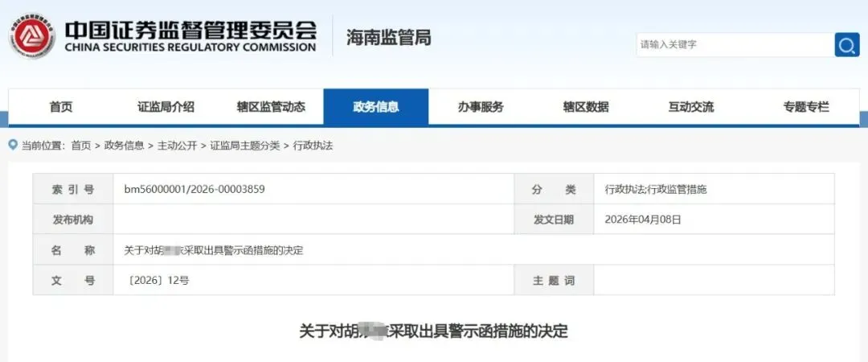The image size is (868, 362).
Task: Click the document name in the 名称 row
Action: click(x=214, y=250)
